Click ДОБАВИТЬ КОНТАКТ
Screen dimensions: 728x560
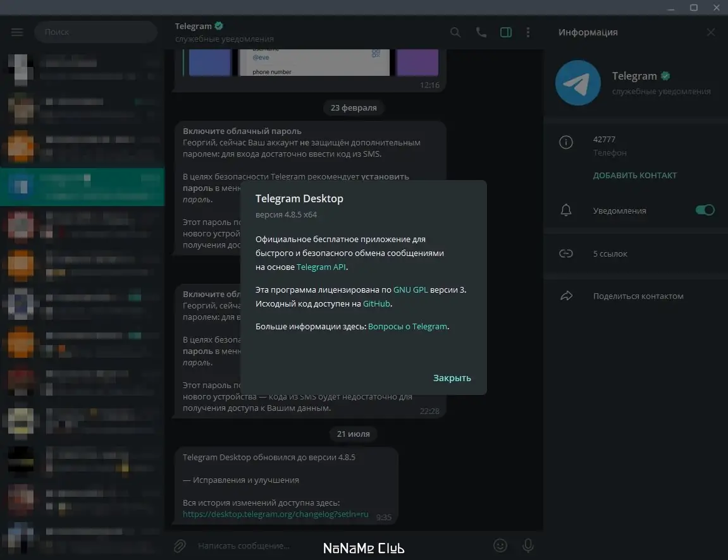click(x=634, y=175)
